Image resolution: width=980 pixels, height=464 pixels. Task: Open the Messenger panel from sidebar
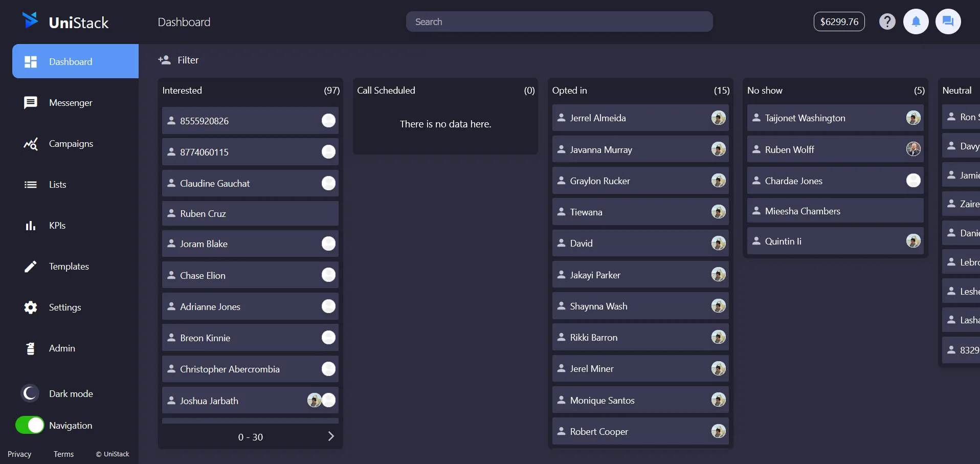70,102
